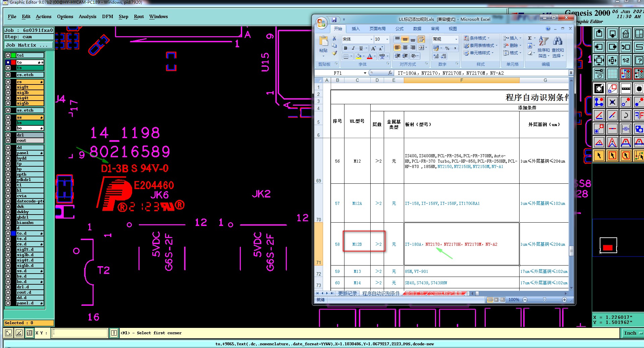Open the Name Box dropdown arrow
Viewport: 644px width, 348px height.
(365, 73)
